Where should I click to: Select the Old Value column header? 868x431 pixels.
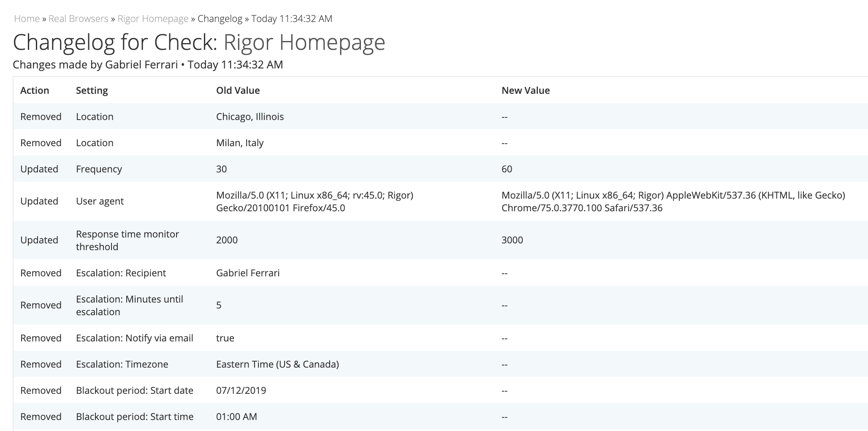point(238,90)
